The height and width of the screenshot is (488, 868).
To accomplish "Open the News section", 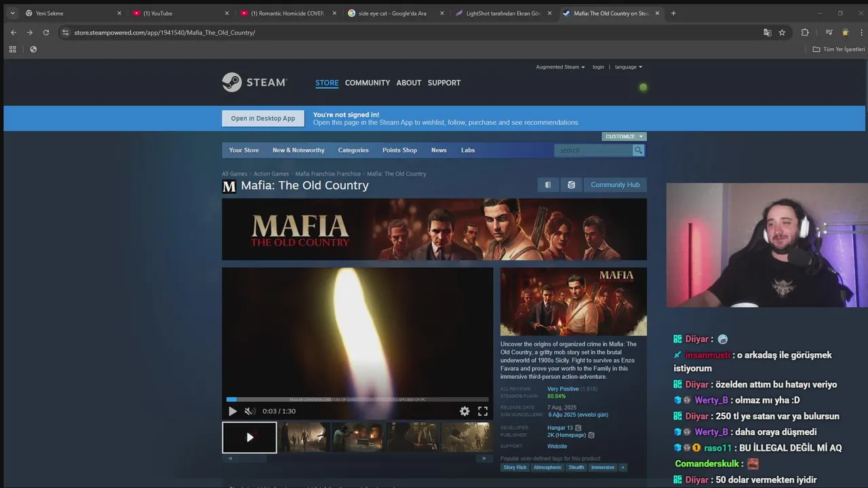I will coord(439,150).
